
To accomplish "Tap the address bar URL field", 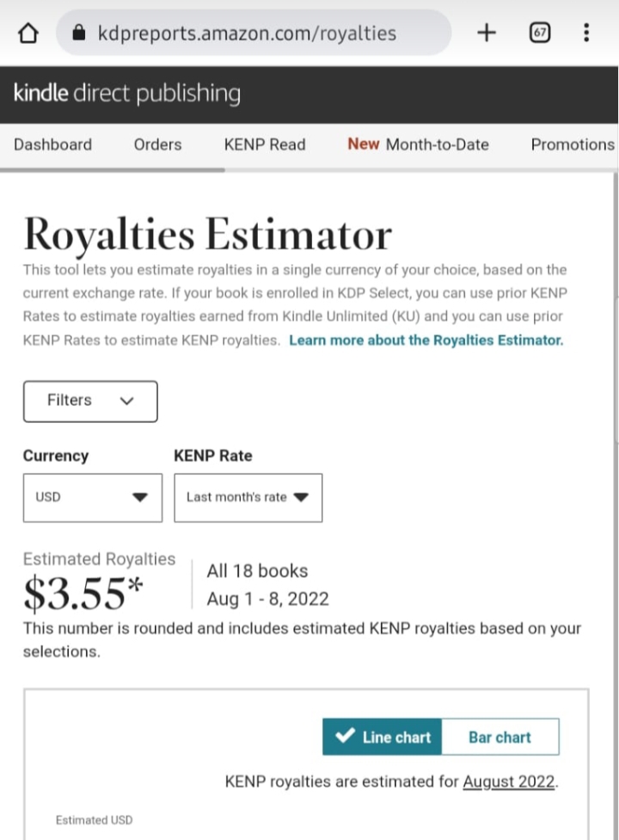I will pos(254,33).
